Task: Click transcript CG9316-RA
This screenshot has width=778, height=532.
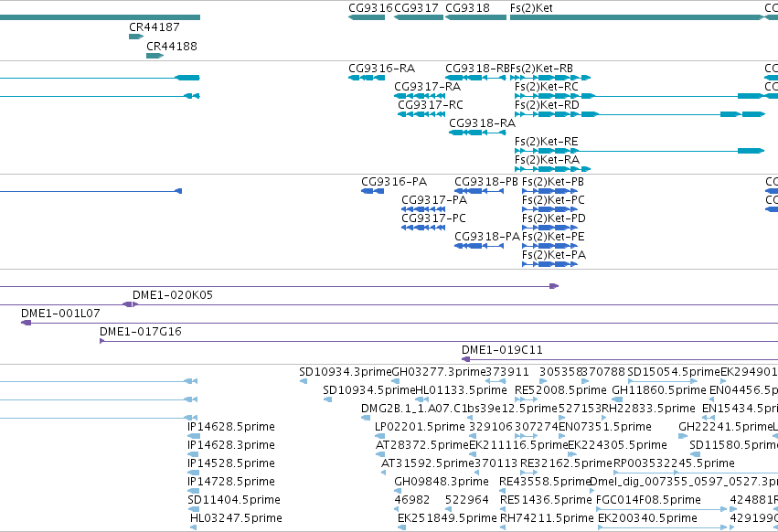Action: coord(367,78)
